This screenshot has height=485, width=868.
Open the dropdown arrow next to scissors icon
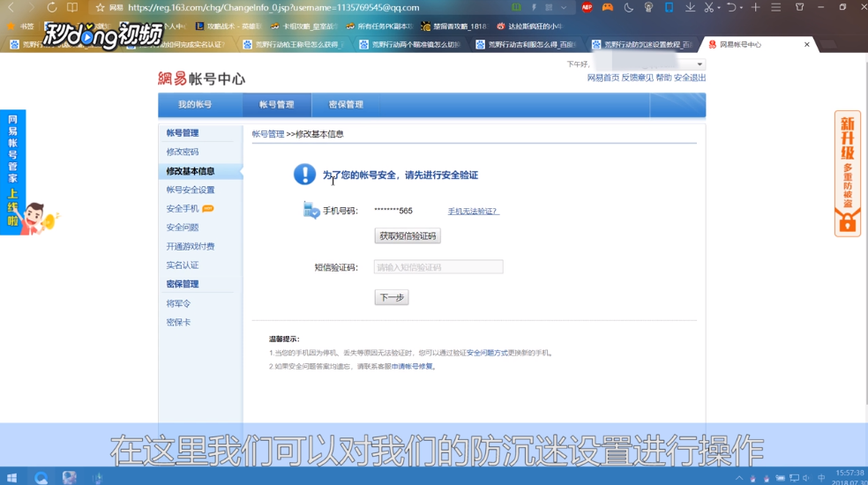[719, 8]
